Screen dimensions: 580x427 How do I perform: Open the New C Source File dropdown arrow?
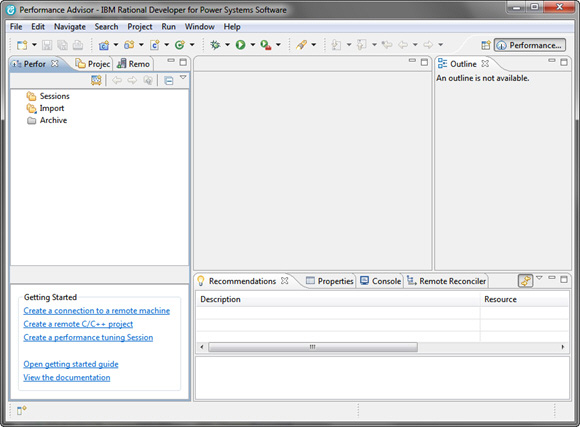click(x=166, y=45)
